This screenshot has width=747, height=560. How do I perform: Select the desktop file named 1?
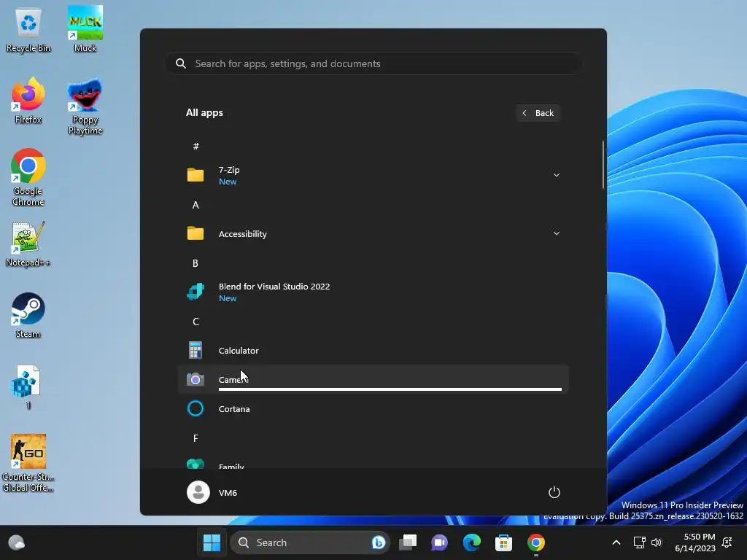pyautogui.click(x=28, y=387)
